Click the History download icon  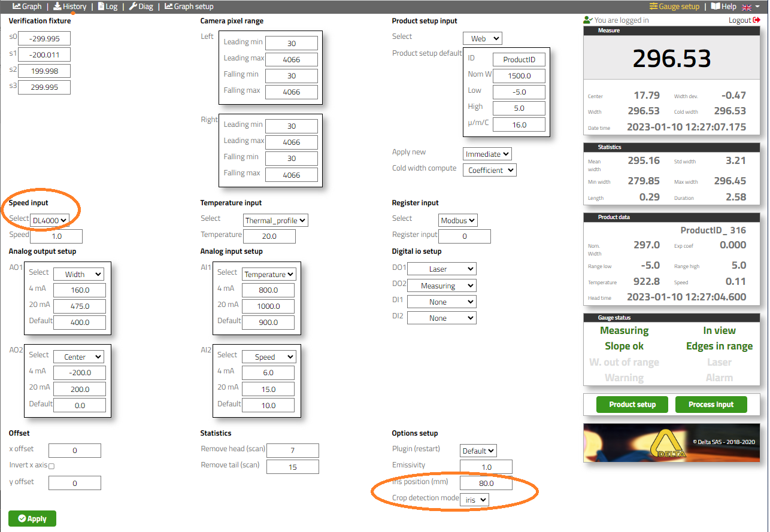(x=57, y=7)
